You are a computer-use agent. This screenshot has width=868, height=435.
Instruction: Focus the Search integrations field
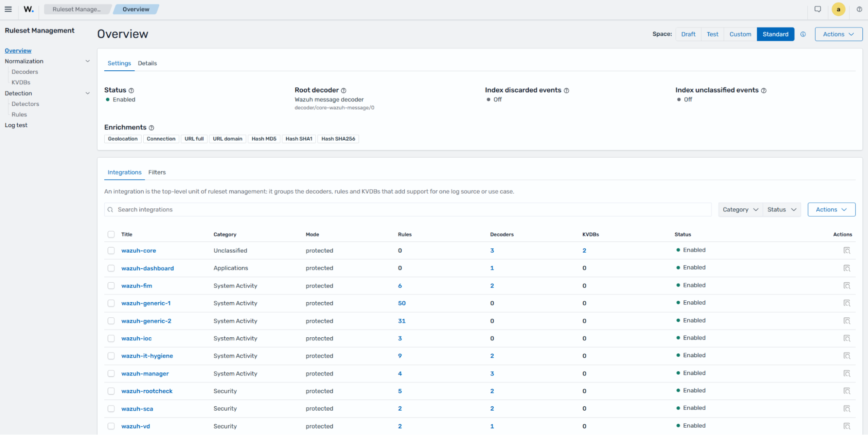(x=408, y=210)
